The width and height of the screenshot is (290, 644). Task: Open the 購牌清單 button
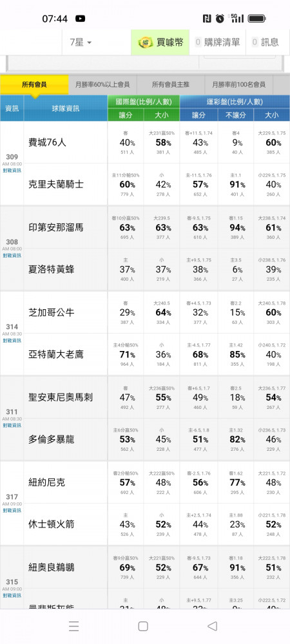(217, 43)
